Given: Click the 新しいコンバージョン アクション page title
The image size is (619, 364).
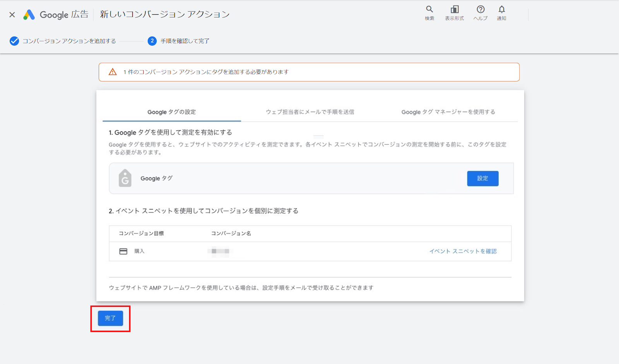Looking at the screenshot, I should point(165,14).
